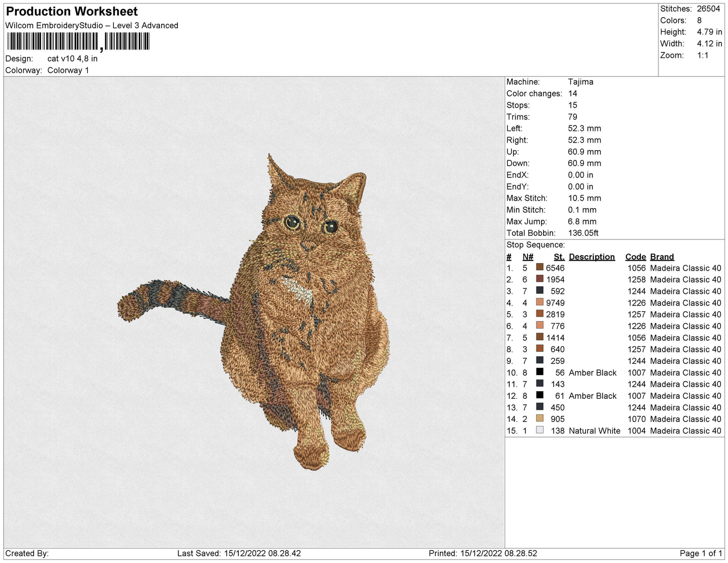This screenshot has width=728, height=563.
Task: Click thread code '1070' in row 14
Action: (637, 419)
